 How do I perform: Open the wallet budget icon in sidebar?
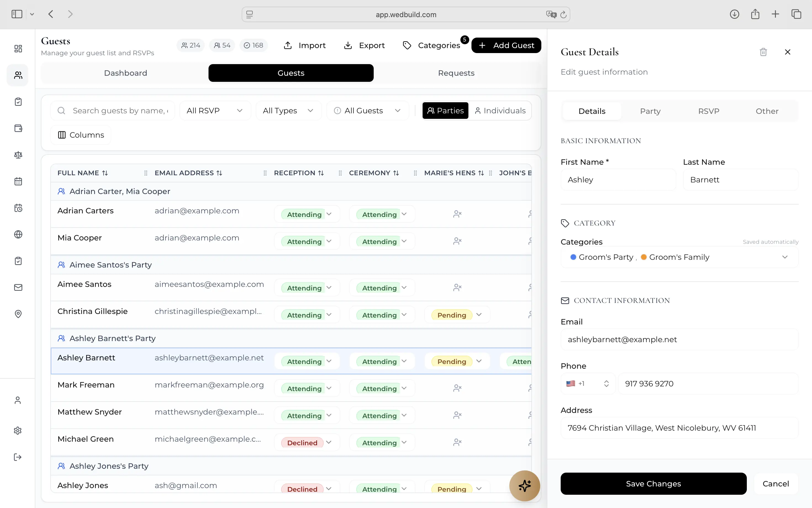18,128
